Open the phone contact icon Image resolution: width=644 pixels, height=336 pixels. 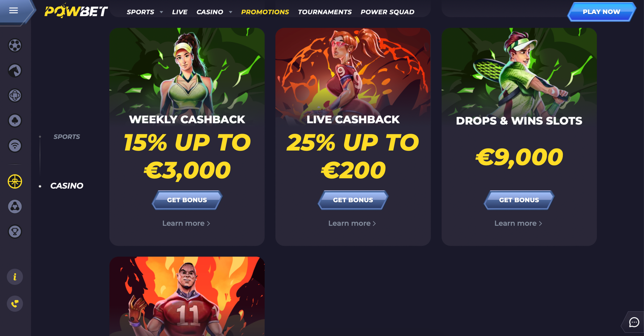15,304
